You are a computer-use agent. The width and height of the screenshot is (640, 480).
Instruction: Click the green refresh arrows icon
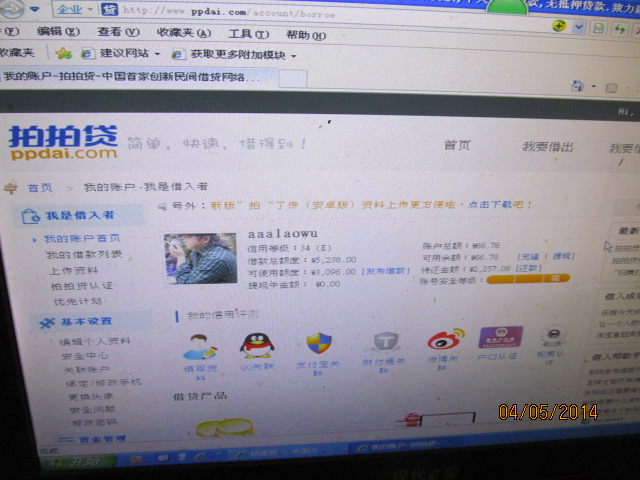(x=620, y=29)
